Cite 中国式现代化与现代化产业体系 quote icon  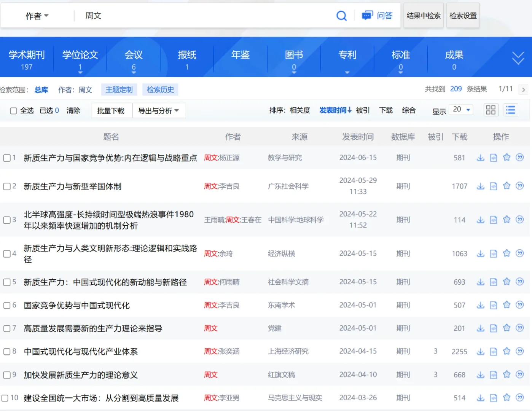coord(519,351)
